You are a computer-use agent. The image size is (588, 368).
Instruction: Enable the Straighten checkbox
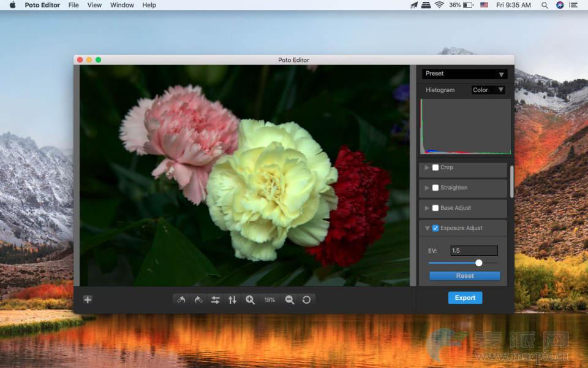435,188
